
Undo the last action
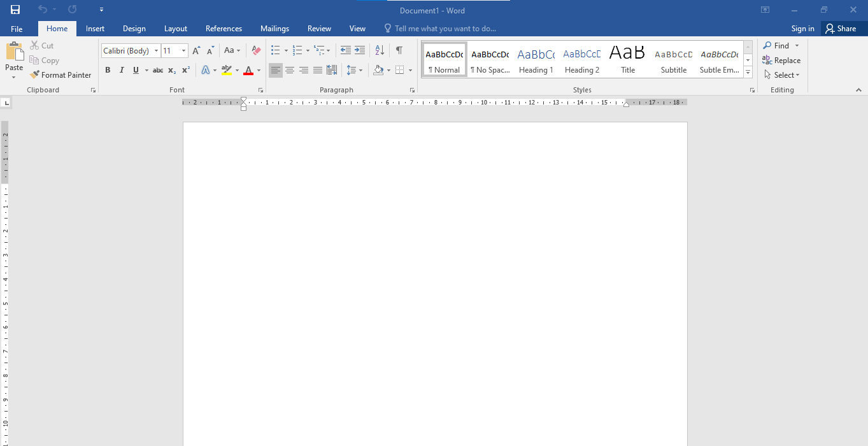click(x=43, y=10)
